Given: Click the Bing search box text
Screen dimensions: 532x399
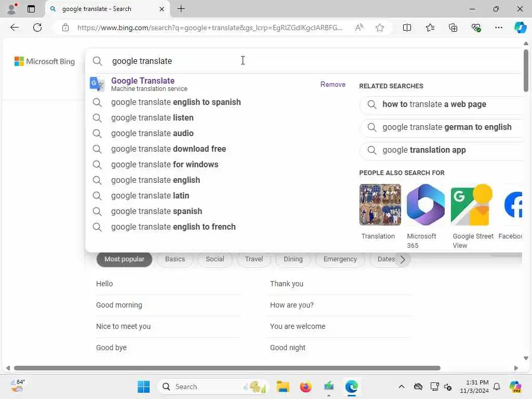Looking at the screenshot, I should pos(142,61).
